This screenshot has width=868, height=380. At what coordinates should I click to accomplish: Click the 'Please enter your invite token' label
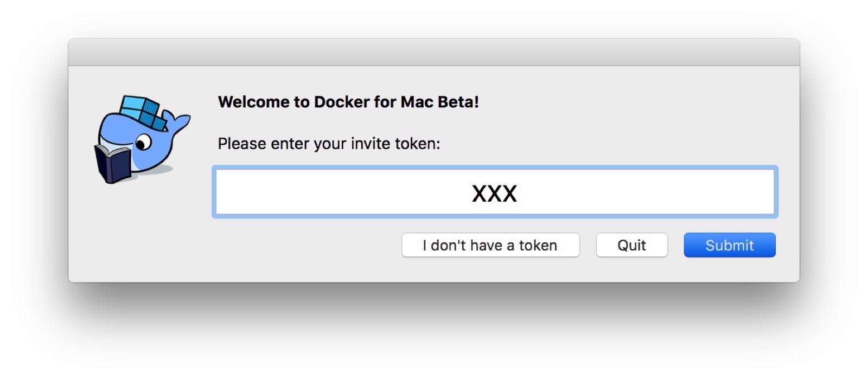point(329,144)
